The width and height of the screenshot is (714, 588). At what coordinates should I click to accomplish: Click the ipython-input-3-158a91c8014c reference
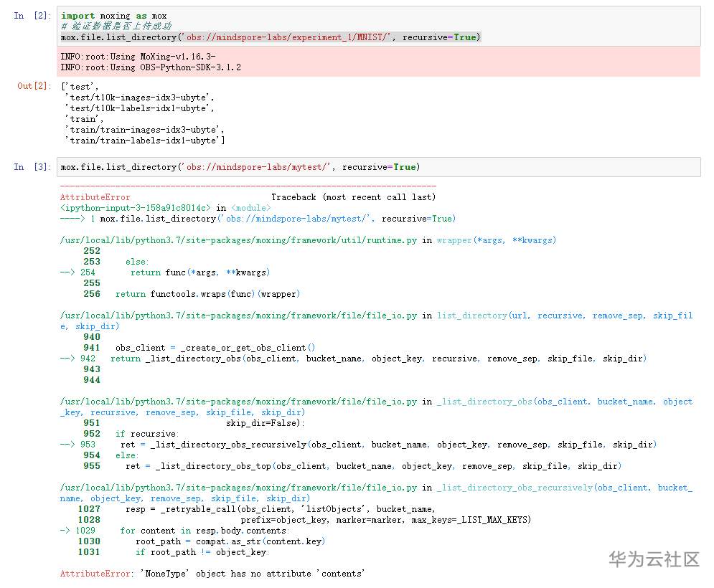click(135, 208)
